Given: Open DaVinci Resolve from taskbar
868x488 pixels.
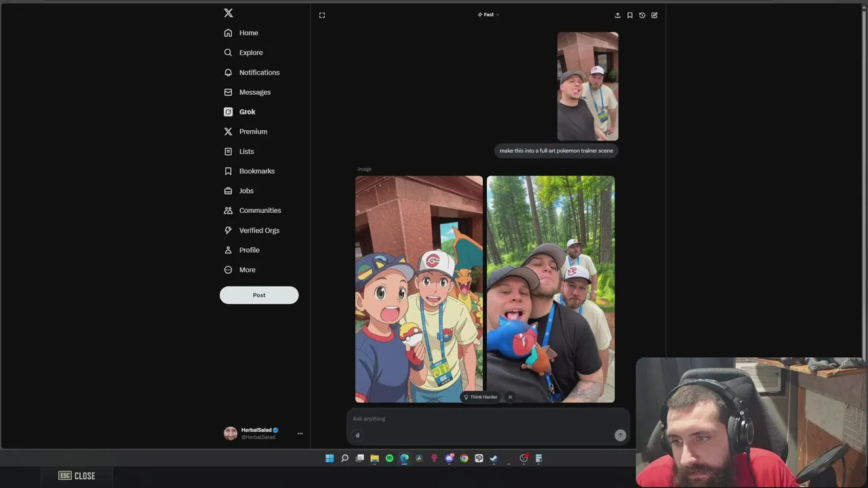Looking at the screenshot, I should coord(419,458).
